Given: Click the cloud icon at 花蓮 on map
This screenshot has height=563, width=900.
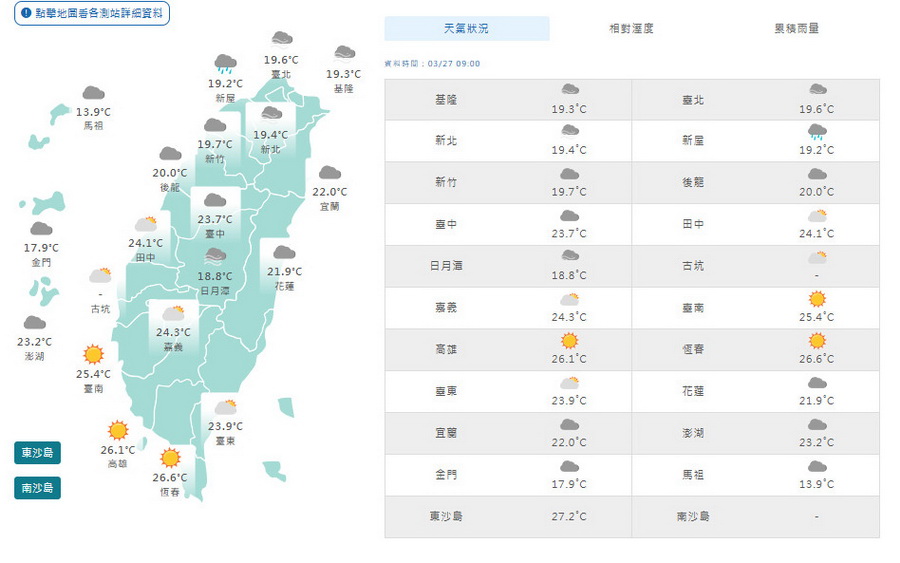Looking at the screenshot, I should click(x=285, y=252).
